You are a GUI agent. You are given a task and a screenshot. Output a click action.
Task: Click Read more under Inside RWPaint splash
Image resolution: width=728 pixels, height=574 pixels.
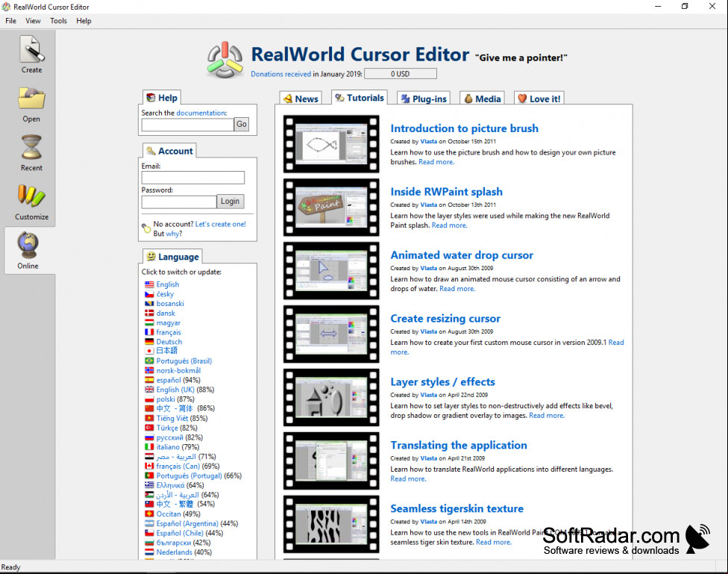(x=449, y=225)
